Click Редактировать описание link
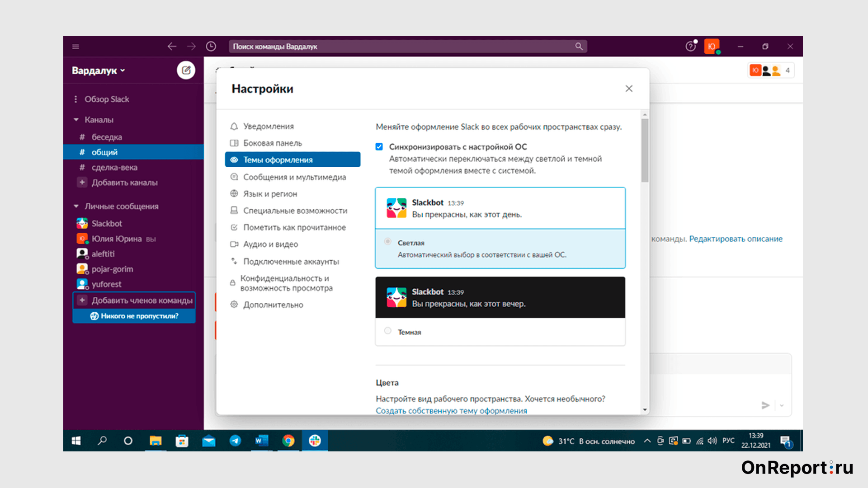 pyautogui.click(x=736, y=239)
